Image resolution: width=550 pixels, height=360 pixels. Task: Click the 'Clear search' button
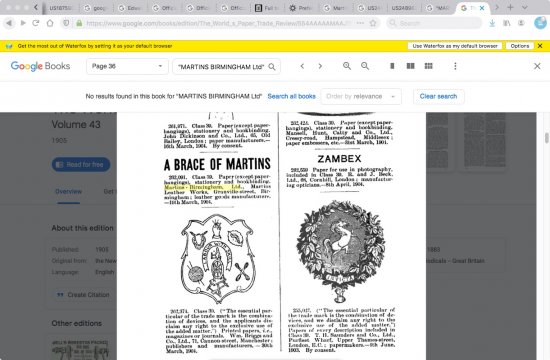(438, 96)
